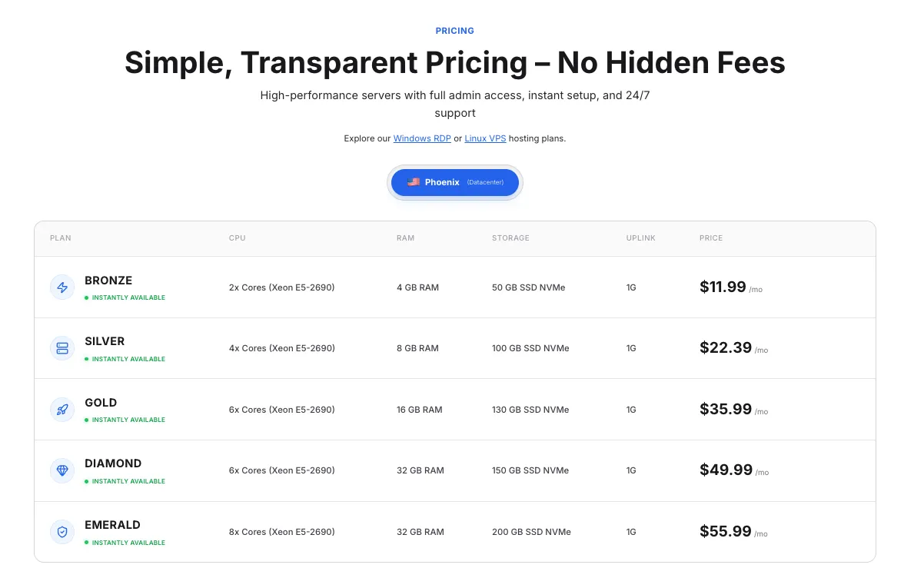Click the Diamond plan gem icon
924x578 pixels.
62,470
